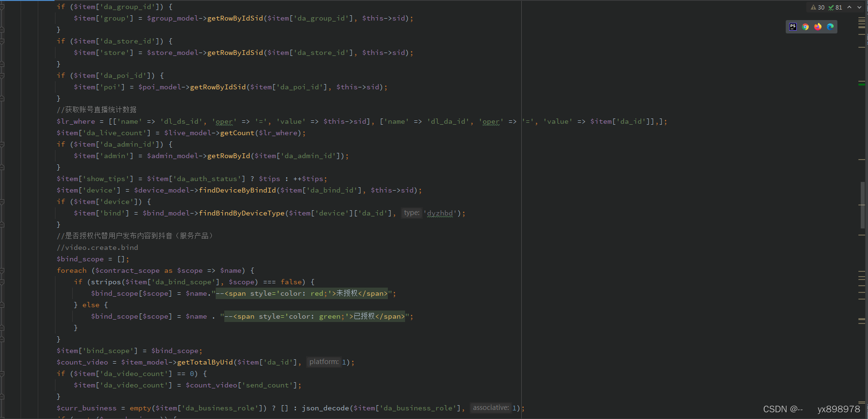This screenshot has width=868, height=419.
Task: Click the $curr_business variable
Action: click(87, 408)
